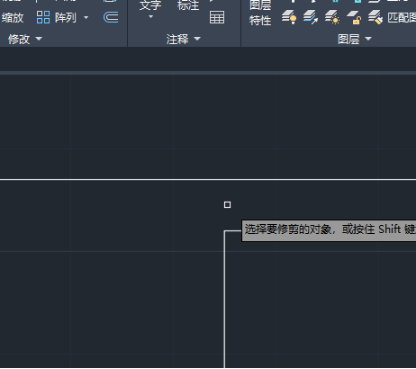Screen dimensions: 416x369
Task: Open 图层特性 layer properties
Action: [x=260, y=13]
